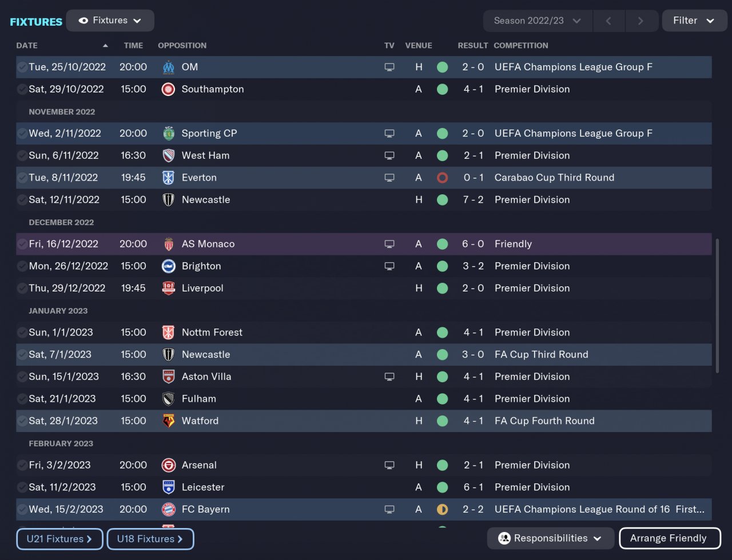The height and width of the screenshot is (560, 732).
Task: Open the Season 2022/23 dropdown
Action: pos(537,21)
